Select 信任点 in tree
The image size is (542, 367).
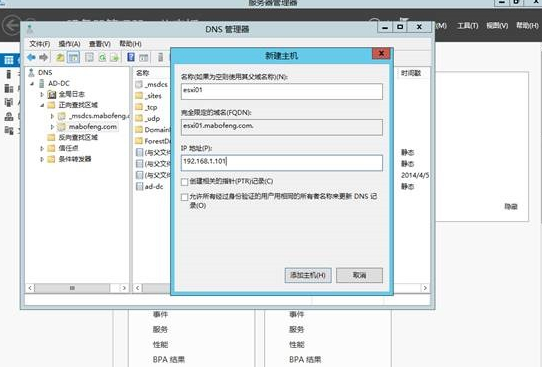tap(68, 148)
